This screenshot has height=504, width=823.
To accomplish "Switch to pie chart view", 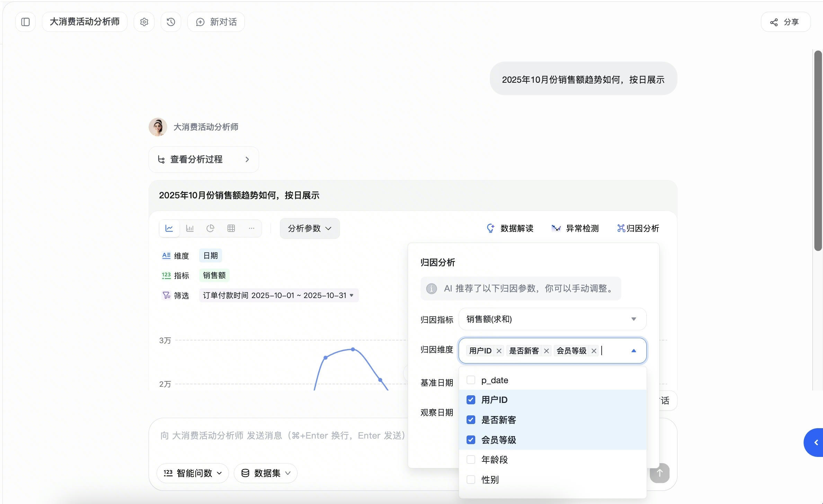I will (210, 228).
